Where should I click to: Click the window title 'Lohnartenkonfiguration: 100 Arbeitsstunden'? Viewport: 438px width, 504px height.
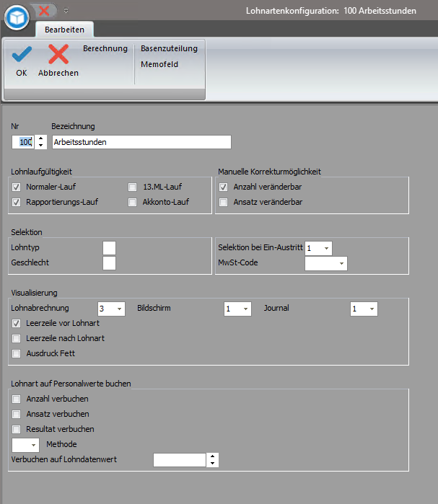click(331, 11)
